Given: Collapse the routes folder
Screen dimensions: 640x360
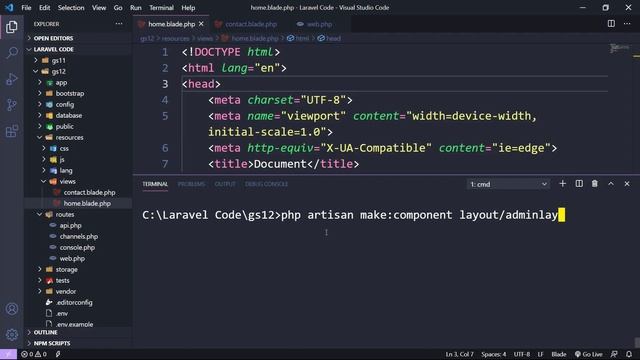Looking at the screenshot, I should [x=78, y=214].
